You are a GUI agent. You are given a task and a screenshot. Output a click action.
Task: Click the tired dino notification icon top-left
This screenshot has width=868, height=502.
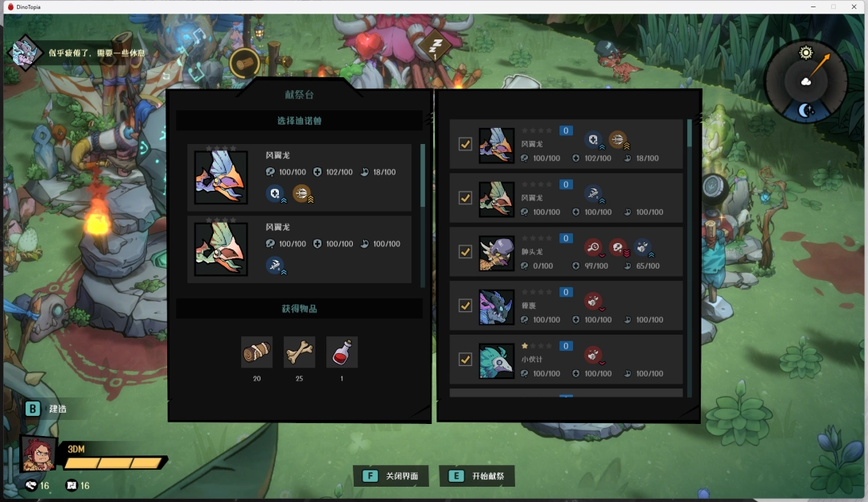[25, 53]
